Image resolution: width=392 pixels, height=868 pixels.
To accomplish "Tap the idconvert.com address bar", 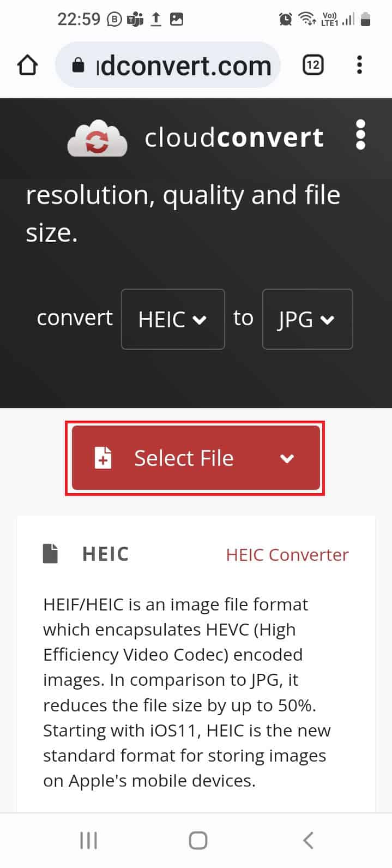I will [x=180, y=65].
